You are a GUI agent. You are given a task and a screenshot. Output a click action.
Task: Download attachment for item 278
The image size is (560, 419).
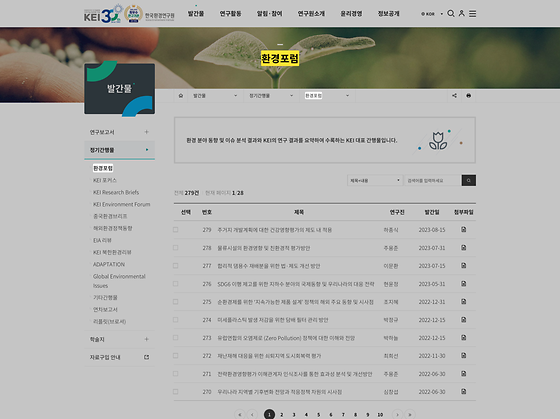point(464,248)
